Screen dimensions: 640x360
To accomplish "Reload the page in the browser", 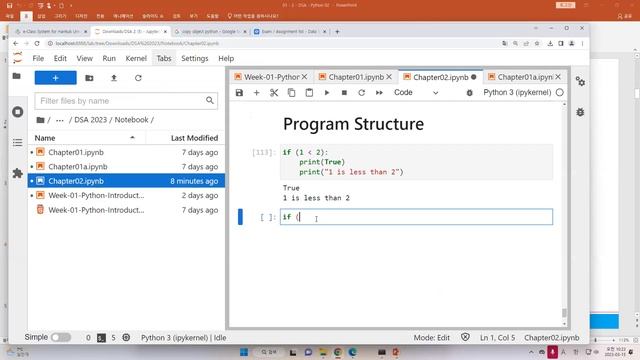I will tap(37, 43).
